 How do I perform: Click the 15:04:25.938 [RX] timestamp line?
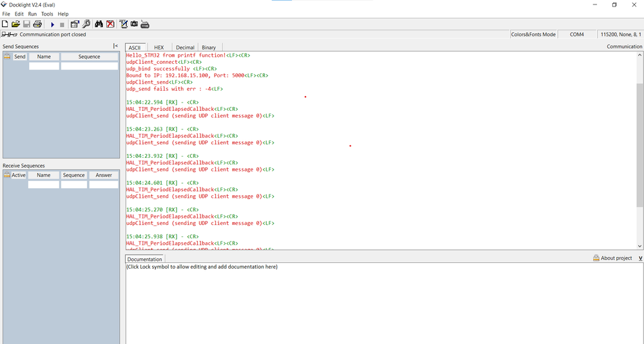(x=162, y=236)
